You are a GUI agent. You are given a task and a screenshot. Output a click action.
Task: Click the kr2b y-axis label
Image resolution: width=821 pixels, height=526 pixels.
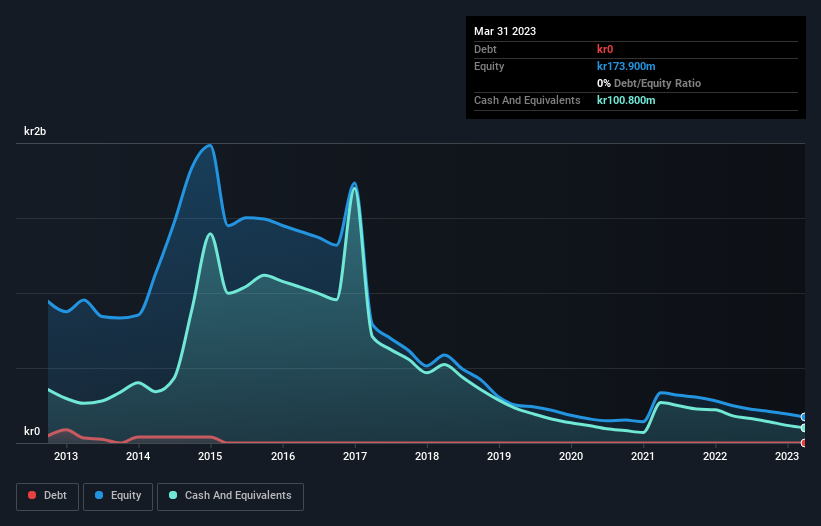coord(35,131)
